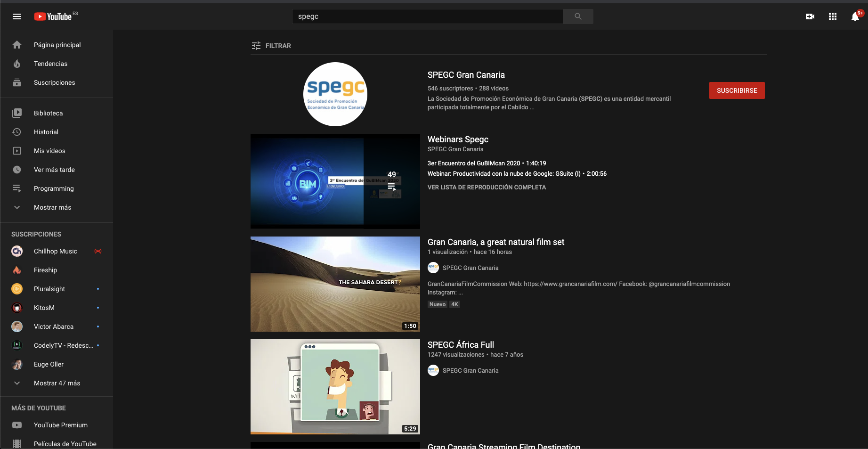The image size is (868, 449).
Task: Click the Historial clock icon
Action: pos(17,132)
